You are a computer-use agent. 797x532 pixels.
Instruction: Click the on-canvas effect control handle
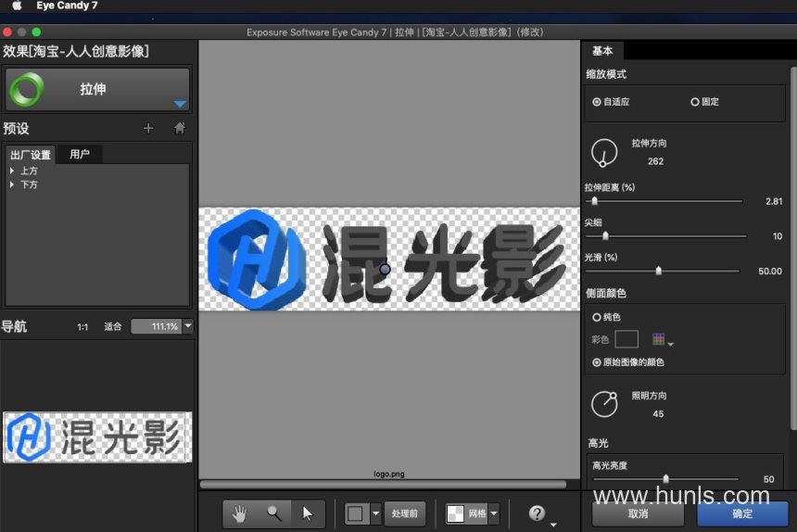click(385, 269)
